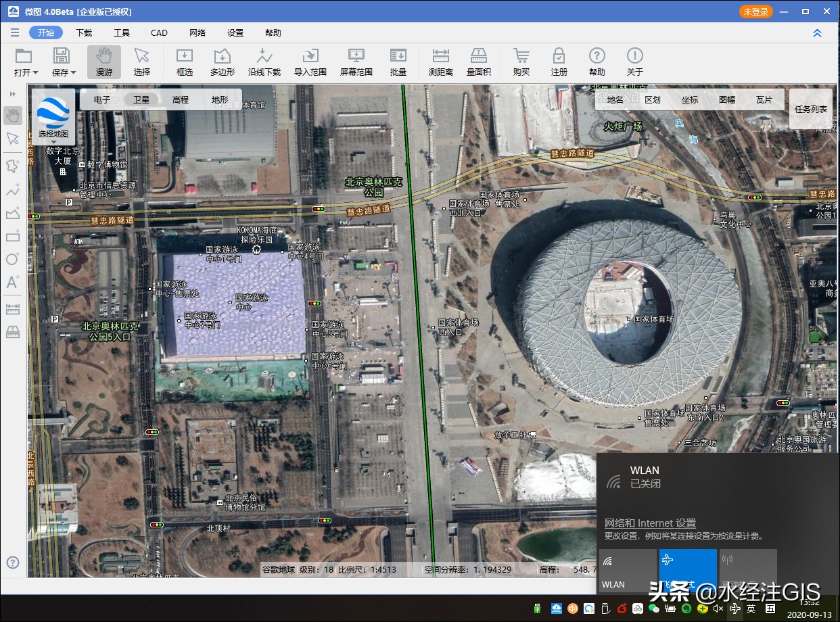The image size is (840, 622).
Task: Open the 测距离 distance measuring tool
Action: [440, 62]
